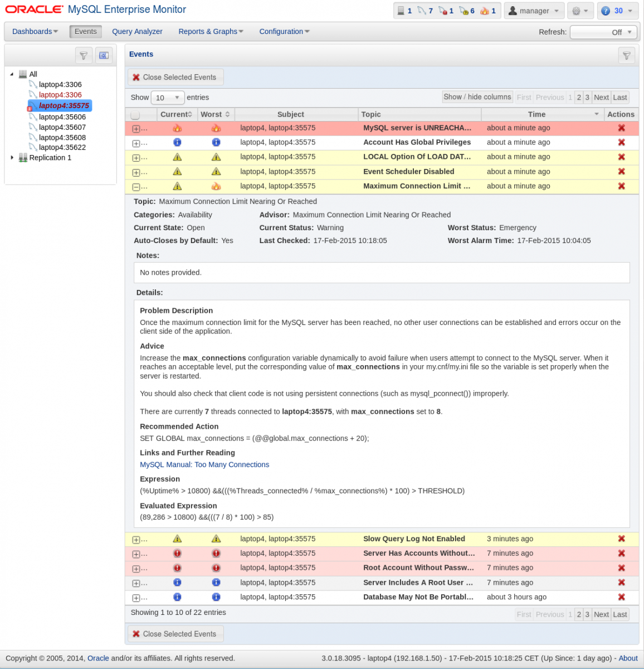Screen dimensions: 644x669
Task: Open the Query Analyzer page
Action: click(137, 32)
